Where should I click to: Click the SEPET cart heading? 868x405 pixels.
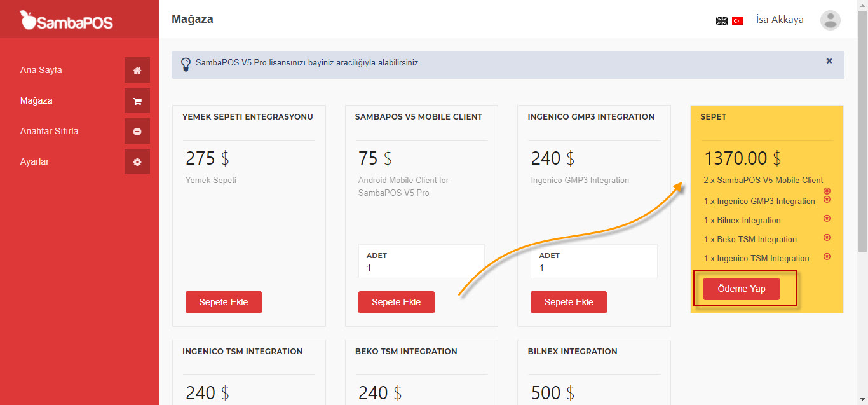tap(714, 117)
